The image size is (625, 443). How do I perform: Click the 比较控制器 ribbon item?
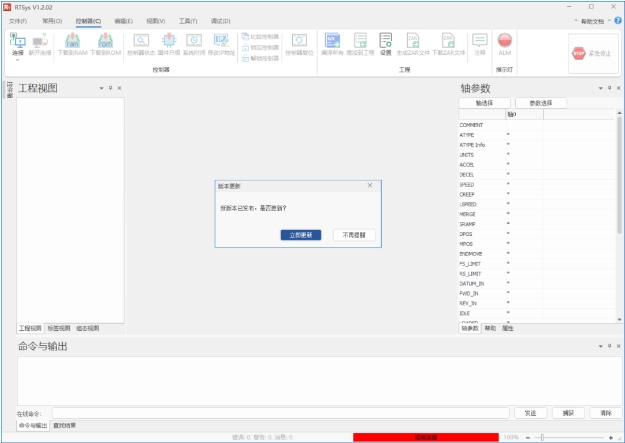pos(260,37)
